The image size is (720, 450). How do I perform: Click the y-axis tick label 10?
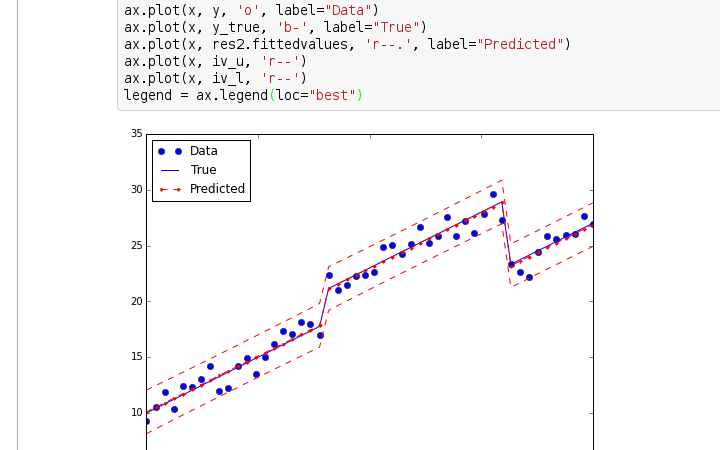[x=136, y=413]
